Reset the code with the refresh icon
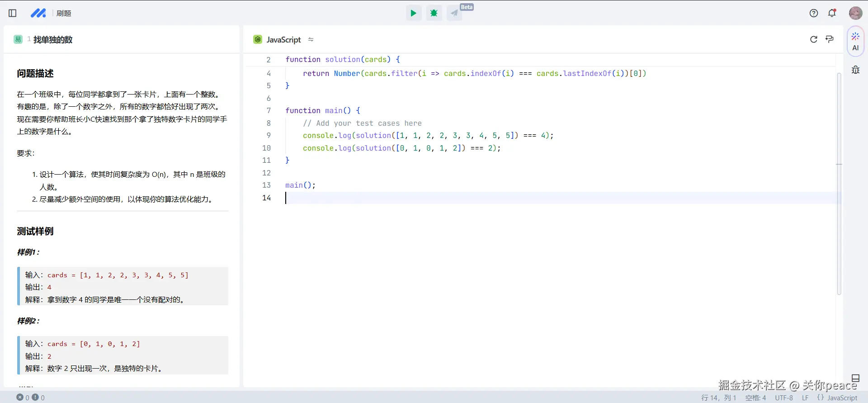The height and width of the screenshot is (403, 868). tap(814, 39)
